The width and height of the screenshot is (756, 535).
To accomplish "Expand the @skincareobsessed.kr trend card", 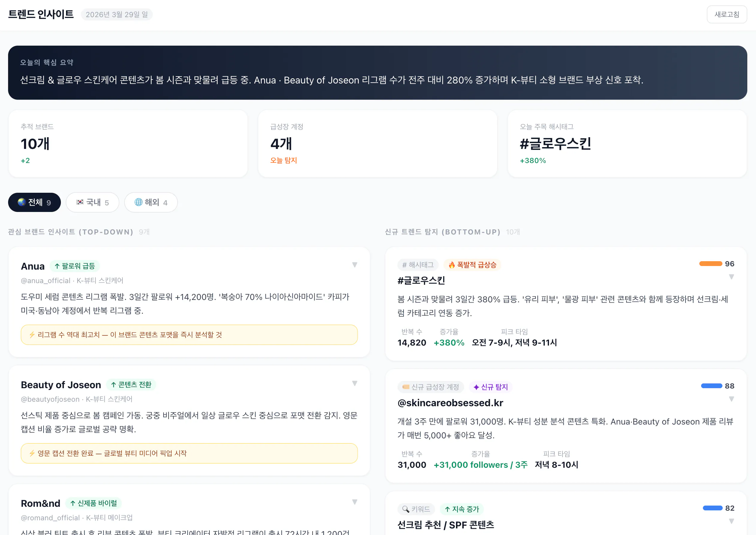I will click(731, 399).
